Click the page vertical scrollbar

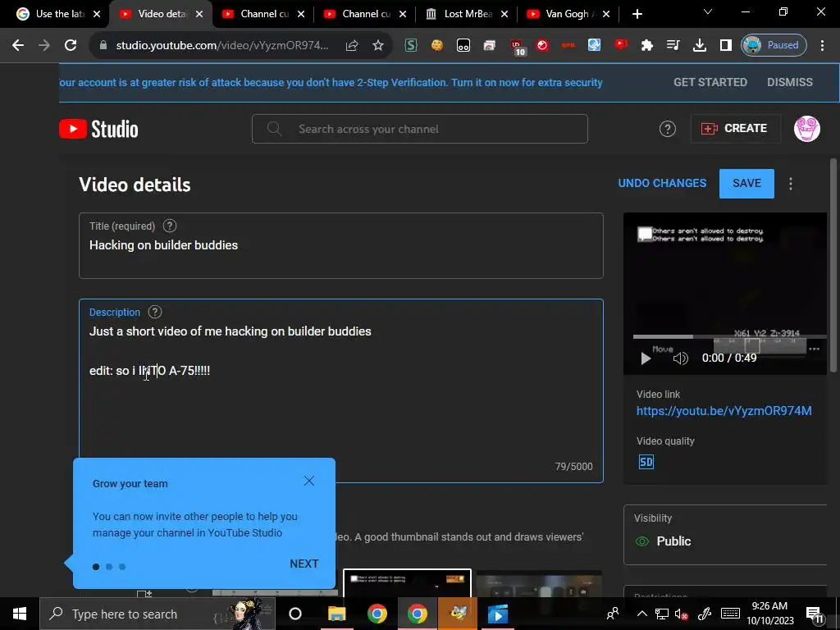[x=833, y=265]
